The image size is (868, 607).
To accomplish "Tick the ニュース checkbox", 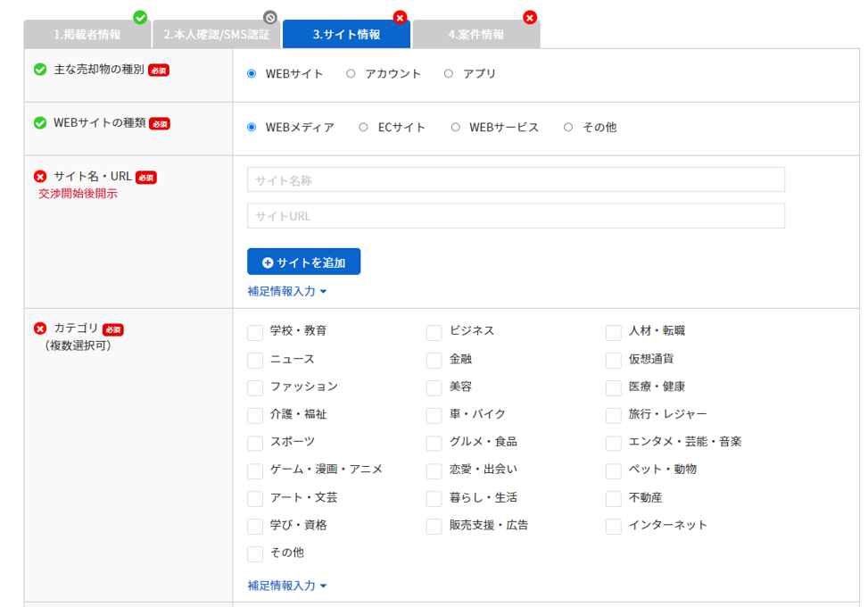I will [x=255, y=361].
